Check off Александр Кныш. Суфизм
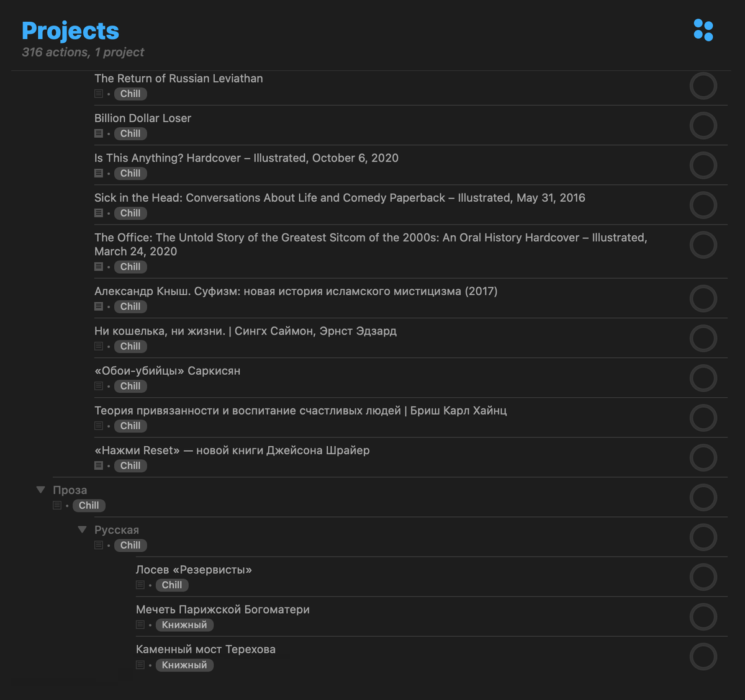745x700 pixels. [x=703, y=298]
